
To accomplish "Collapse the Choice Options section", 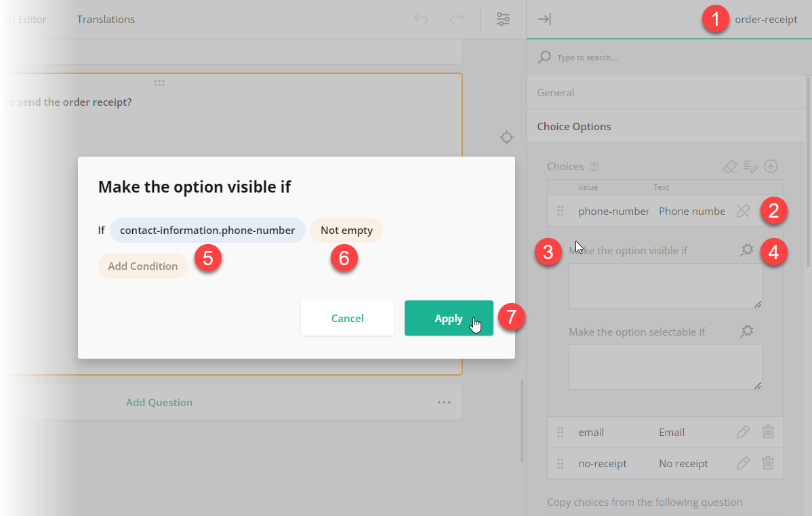I will [574, 126].
